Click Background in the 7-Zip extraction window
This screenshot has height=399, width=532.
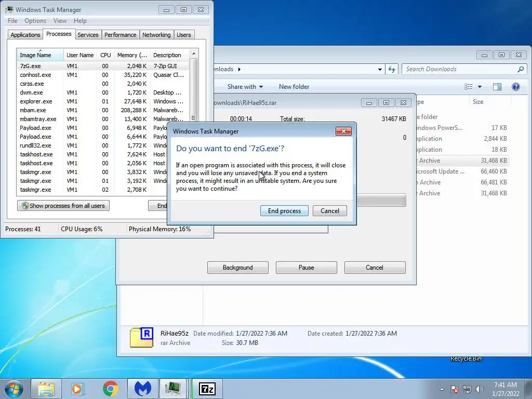tap(238, 268)
